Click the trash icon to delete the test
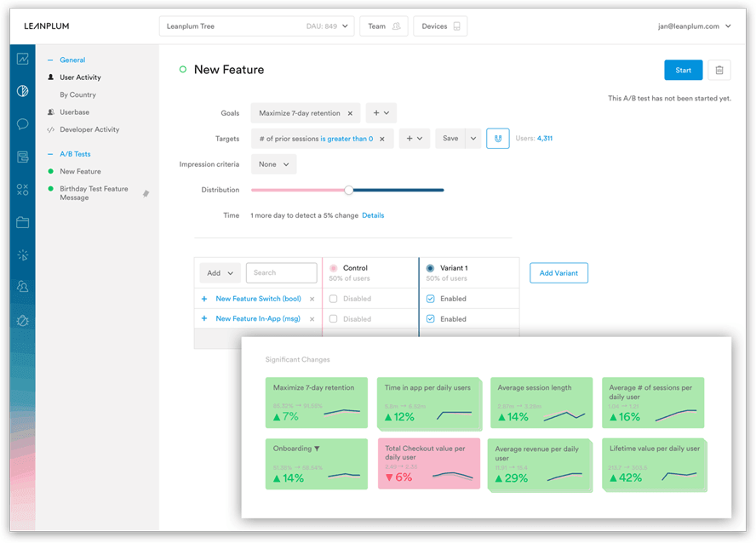Image resolution: width=756 pixels, height=543 pixels. 719,70
